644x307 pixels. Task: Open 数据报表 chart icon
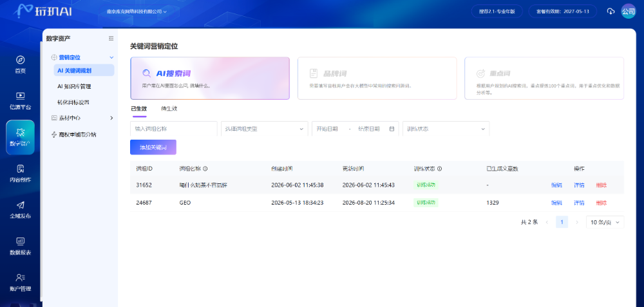pyautogui.click(x=20, y=241)
